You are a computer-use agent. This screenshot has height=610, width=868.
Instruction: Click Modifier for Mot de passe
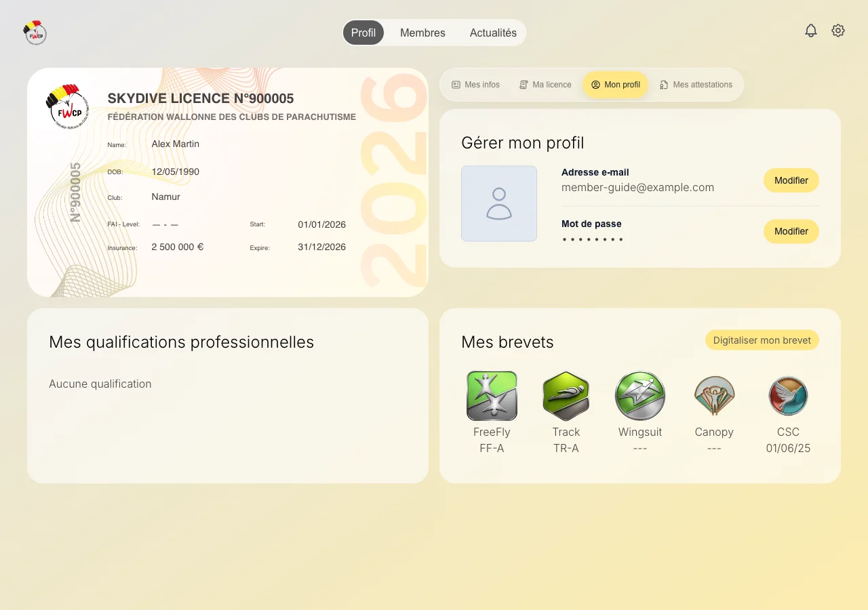(791, 231)
